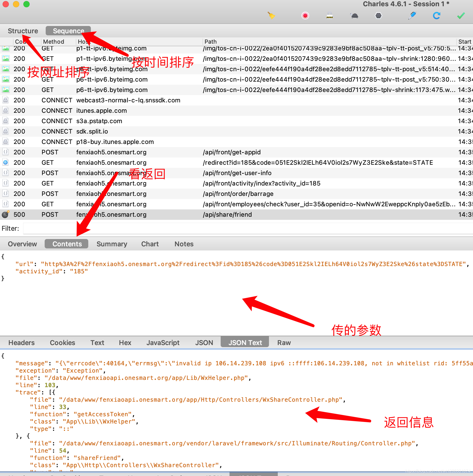Screen dimensions: 473x476
Task: Switch to the Sequence view
Action: [x=68, y=31]
